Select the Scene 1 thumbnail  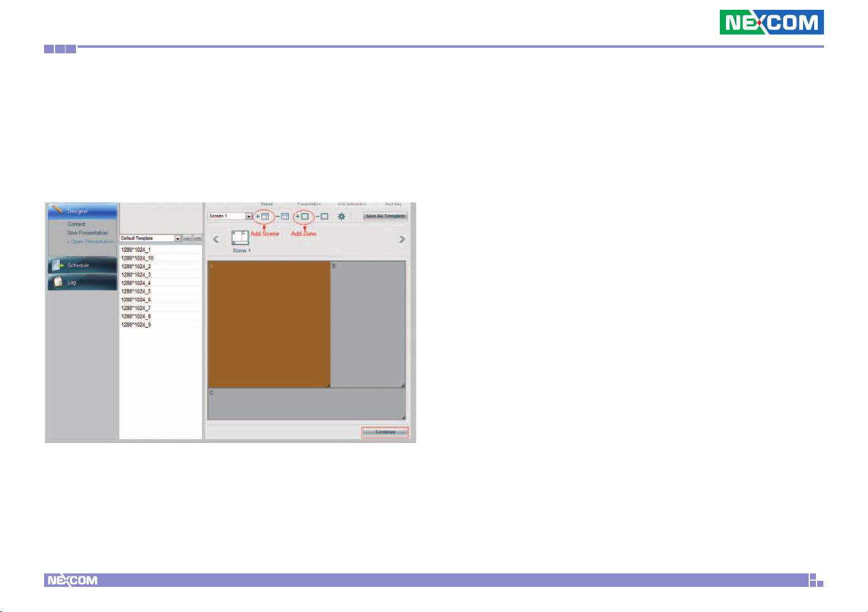tap(240, 238)
